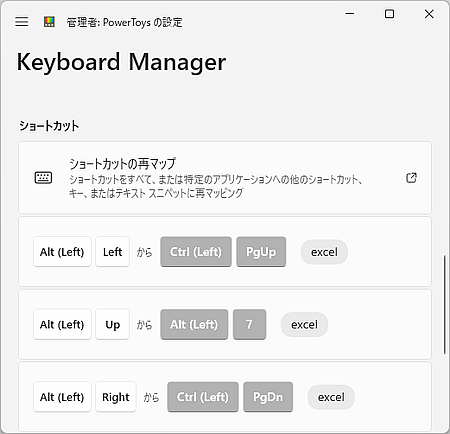Click the PgDn target key
The height and width of the screenshot is (434, 450).
pyautogui.click(x=268, y=397)
